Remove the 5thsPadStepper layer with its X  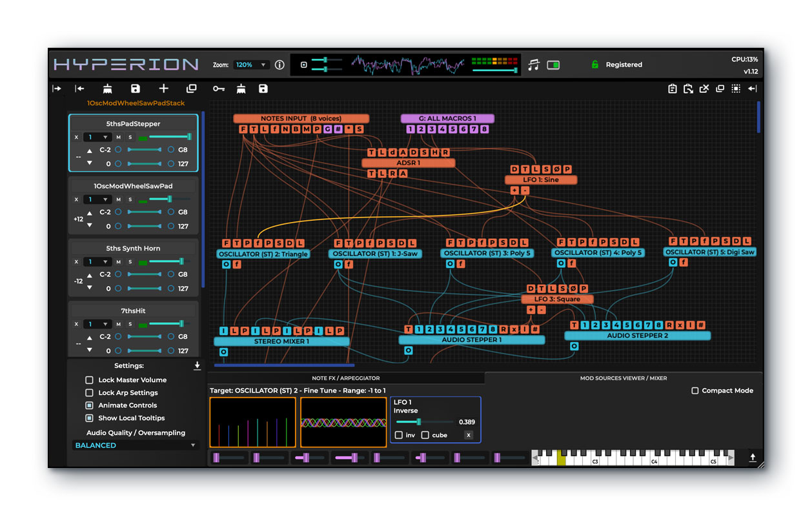tap(76, 137)
